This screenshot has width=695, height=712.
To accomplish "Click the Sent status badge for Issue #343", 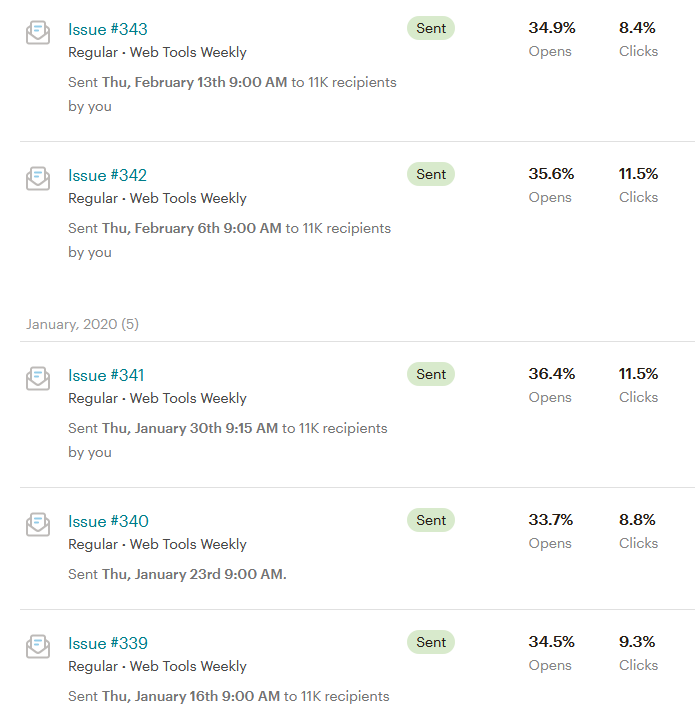I will click(431, 28).
